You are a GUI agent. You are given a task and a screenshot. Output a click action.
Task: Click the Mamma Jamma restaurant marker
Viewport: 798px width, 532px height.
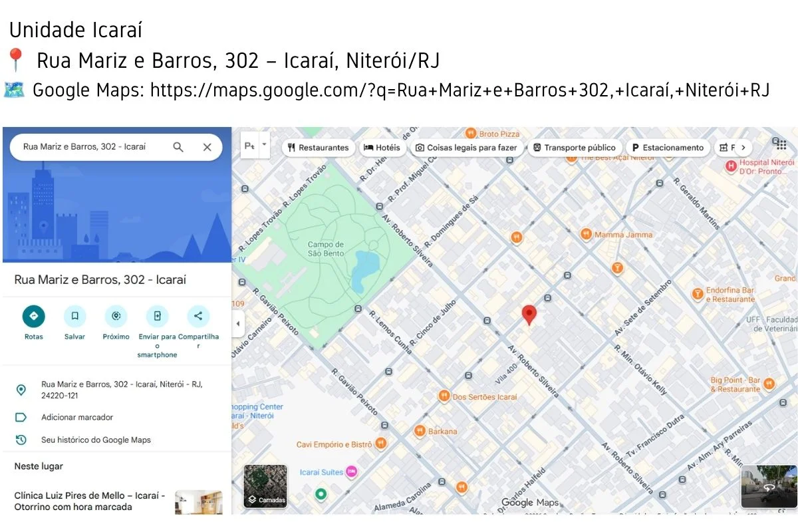[586, 234]
